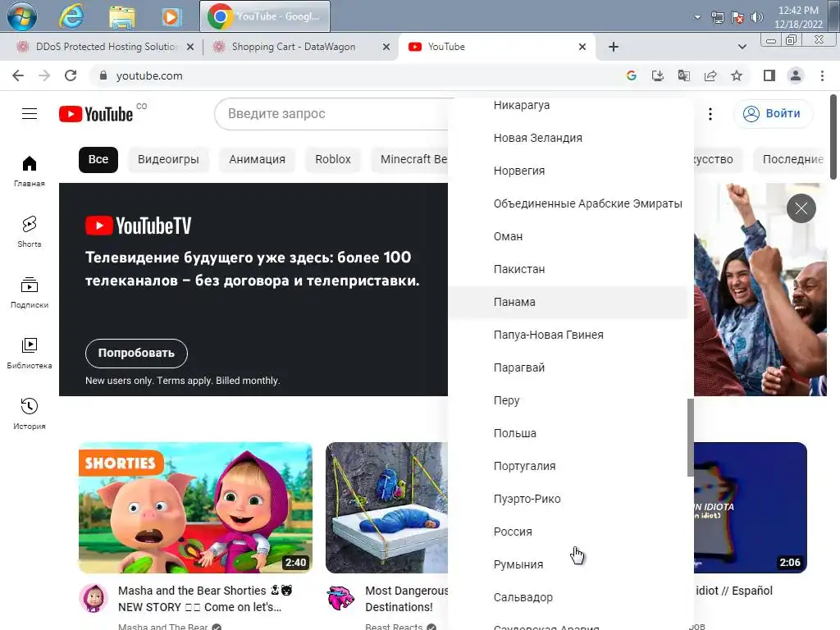Click the share page icon
This screenshot has height=630, width=840.
click(x=710, y=75)
